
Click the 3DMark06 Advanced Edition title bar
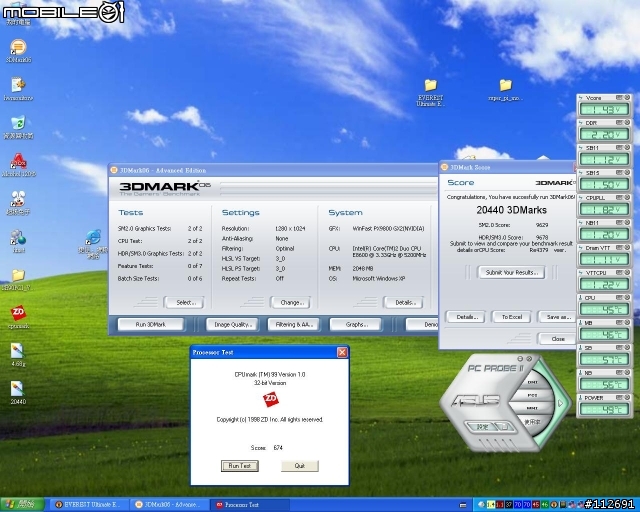tap(273, 170)
